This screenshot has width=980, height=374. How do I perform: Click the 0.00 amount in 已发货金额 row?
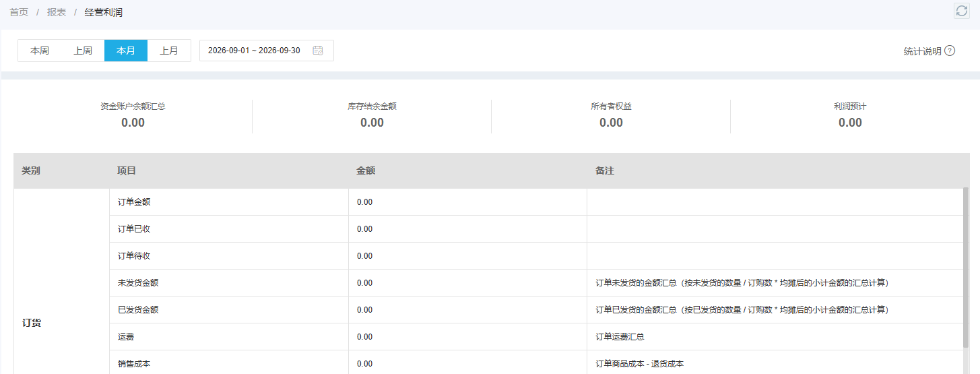click(364, 310)
